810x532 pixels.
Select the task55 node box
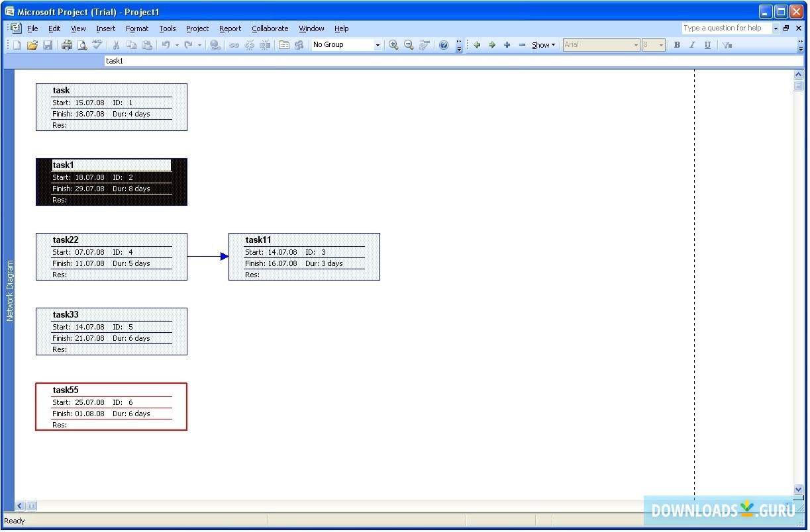(111, 406)
